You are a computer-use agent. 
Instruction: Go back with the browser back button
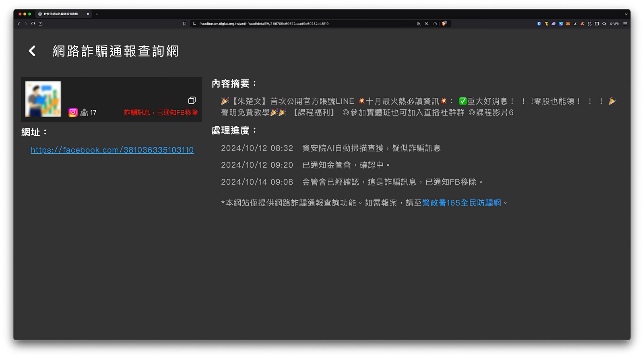pos(19,24)
